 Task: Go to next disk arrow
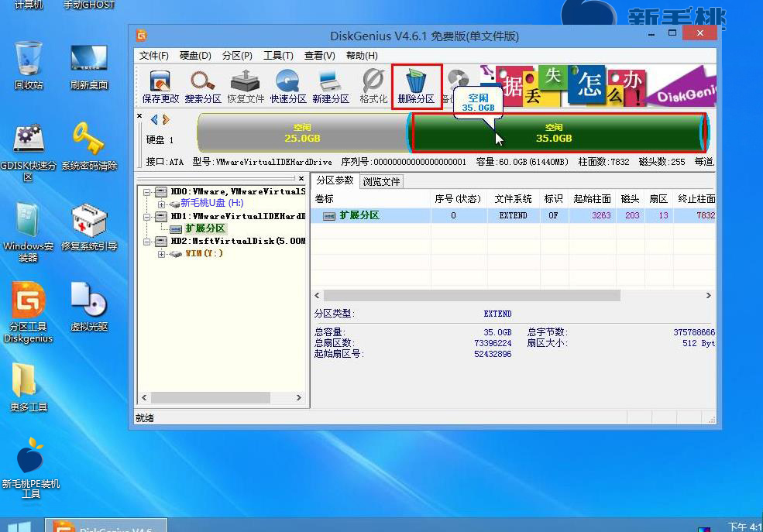166,119
